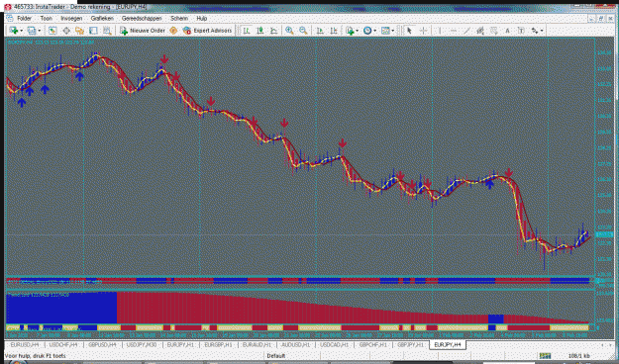Click the Profiles toolbar icon
This screenshot has height=364, width=619.
point(32,31)
